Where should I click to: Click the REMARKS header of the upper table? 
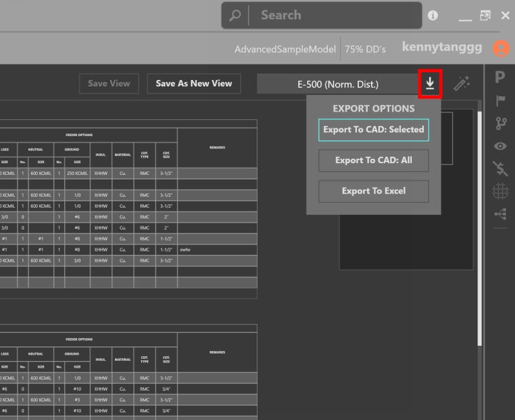point(217,148)
